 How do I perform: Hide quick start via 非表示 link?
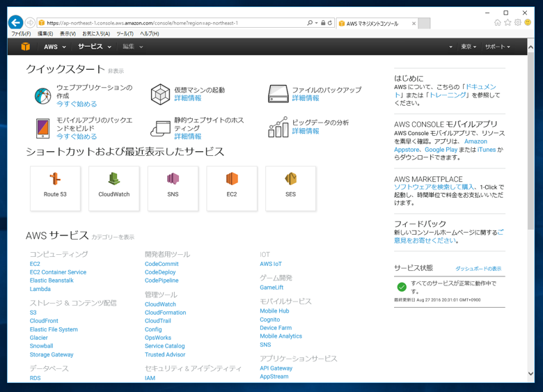pyautogui.click(x=116, y=71)
